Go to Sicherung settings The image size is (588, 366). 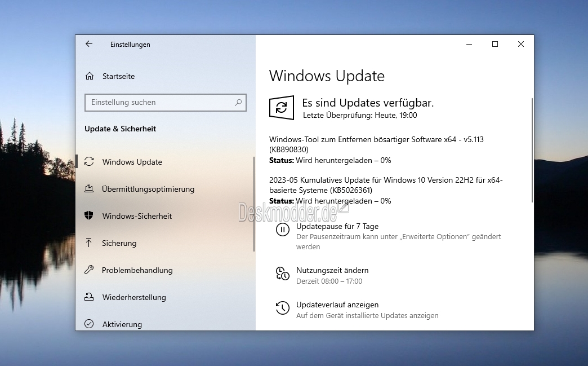coord(119,243)
